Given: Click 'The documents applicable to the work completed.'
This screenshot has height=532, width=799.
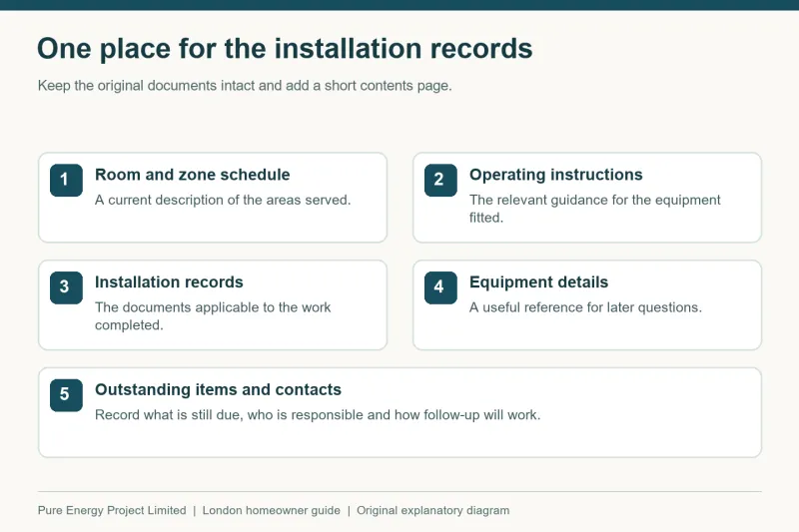Looking at the screenshot, I should pos(213,316).
